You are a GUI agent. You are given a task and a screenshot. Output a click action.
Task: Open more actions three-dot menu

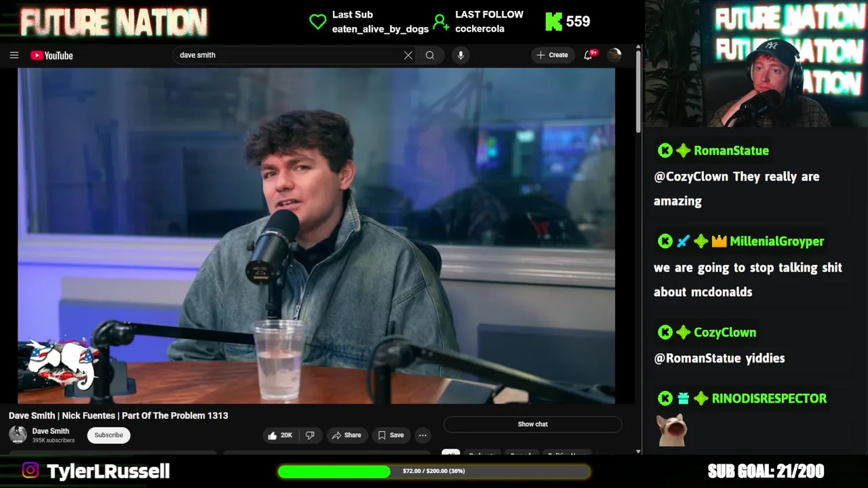(x=422, y=435)
